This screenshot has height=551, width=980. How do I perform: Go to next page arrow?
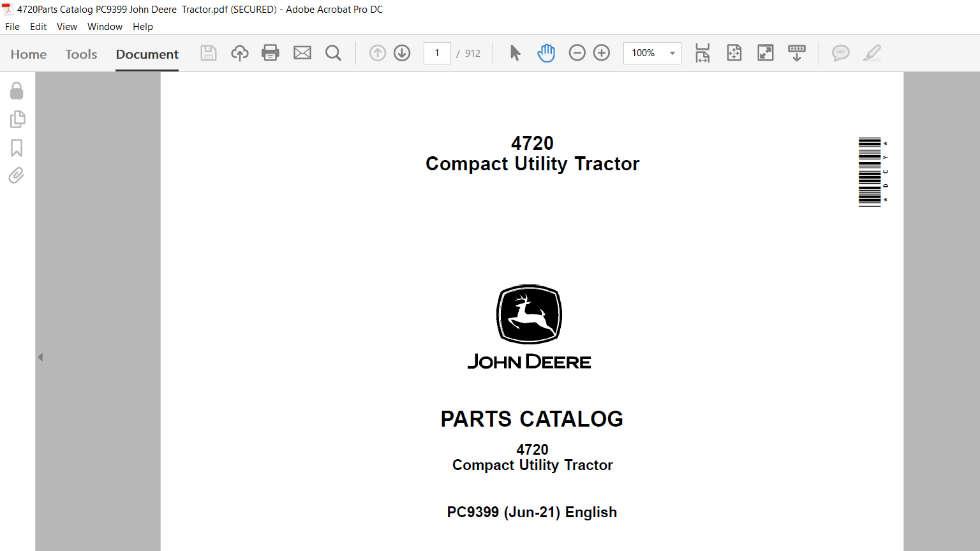point(402,53)
